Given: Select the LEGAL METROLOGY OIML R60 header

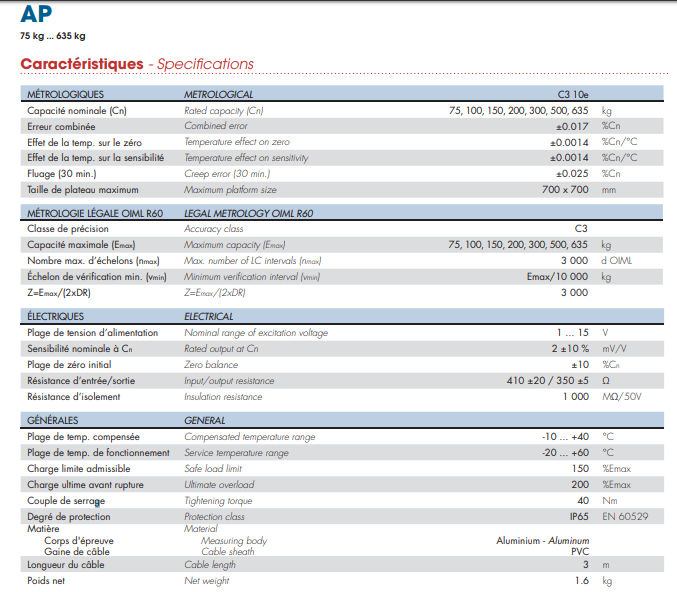Looking at the screenshot, I should [x=248, y=213].
